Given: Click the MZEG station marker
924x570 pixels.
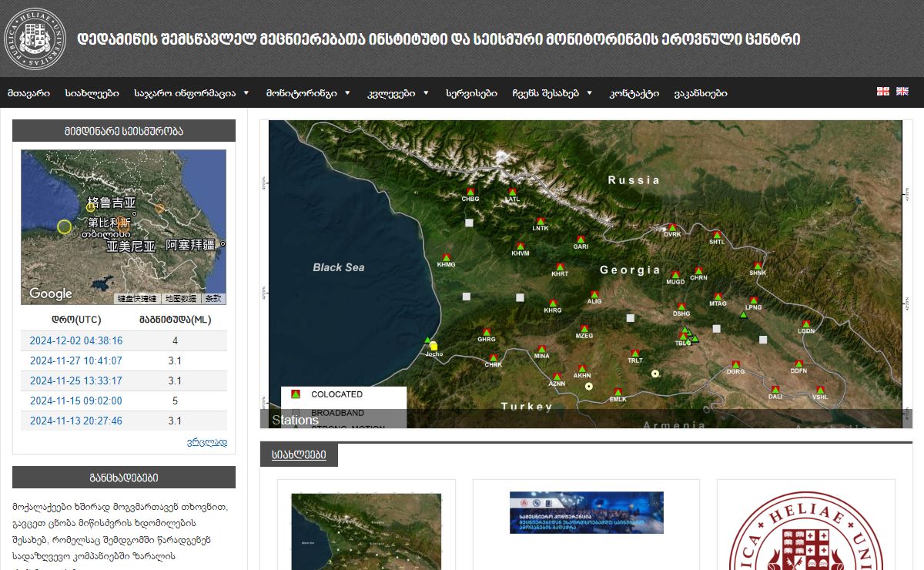Looking at the screenshot, I should (x=584, y=329).
